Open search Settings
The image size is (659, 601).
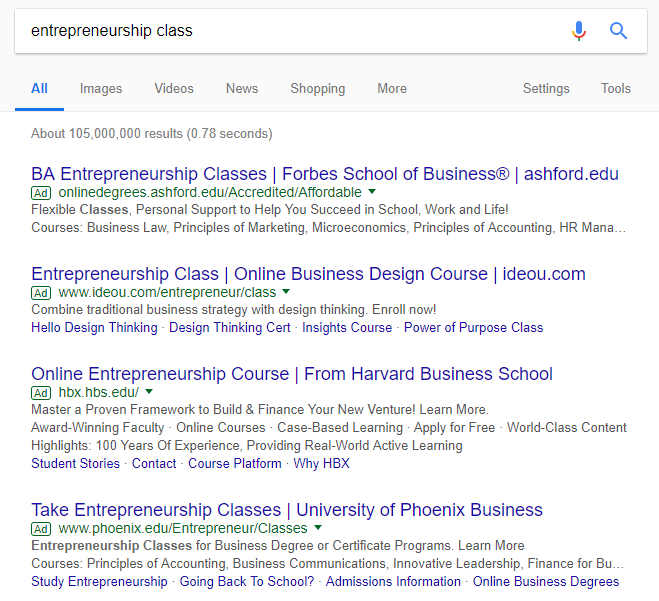(546, 89)
